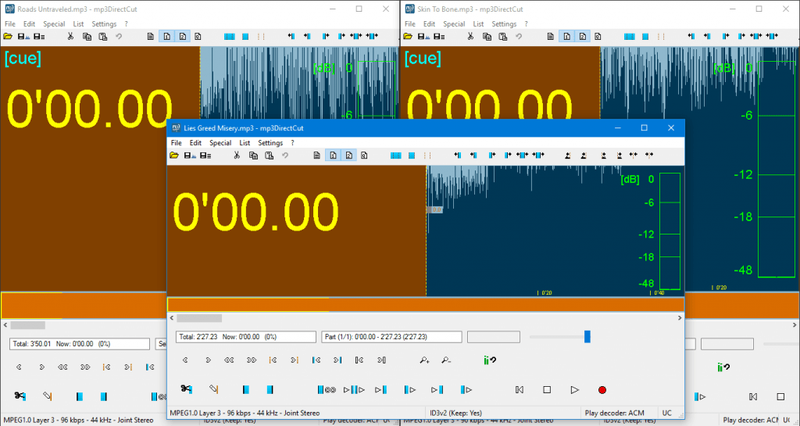Screen dimensions: 800x426
Task: Adjust the blue volume slider handle
Action: [x=587, y=337]
